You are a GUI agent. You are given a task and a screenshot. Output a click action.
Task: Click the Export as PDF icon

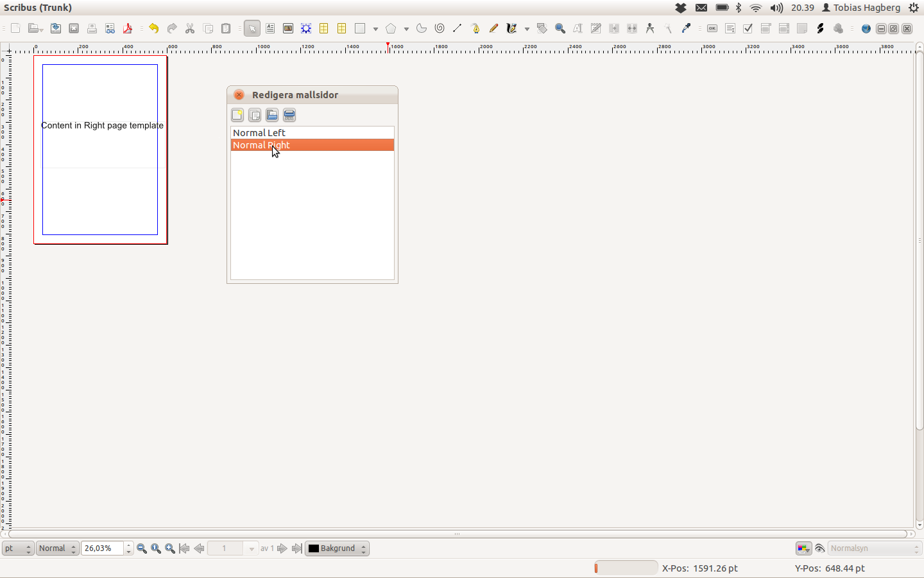point(128,28)
